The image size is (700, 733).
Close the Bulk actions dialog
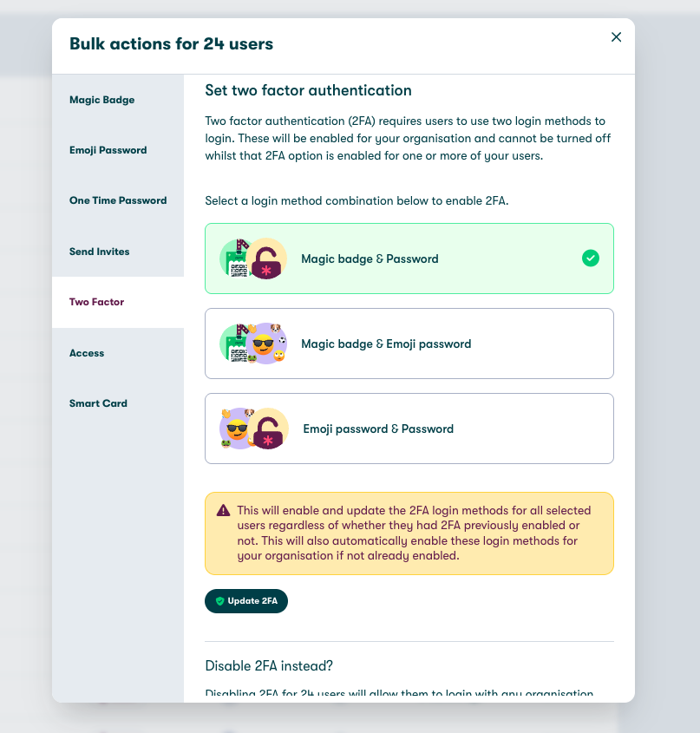(x=616, y=37)
